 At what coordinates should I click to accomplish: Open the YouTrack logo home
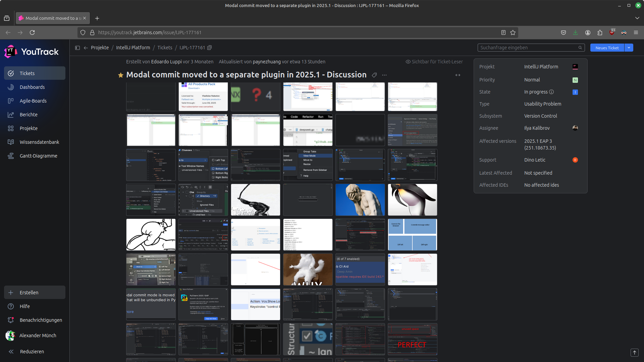(x=32, y=52)
